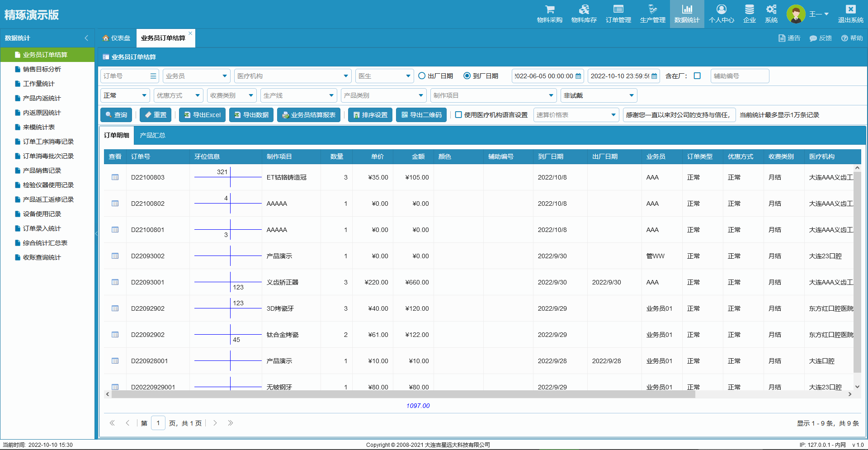Viewport: 868px width, 450px height.
Task: Select the 出厂日期 radio button
Action: tap(422, 76)
